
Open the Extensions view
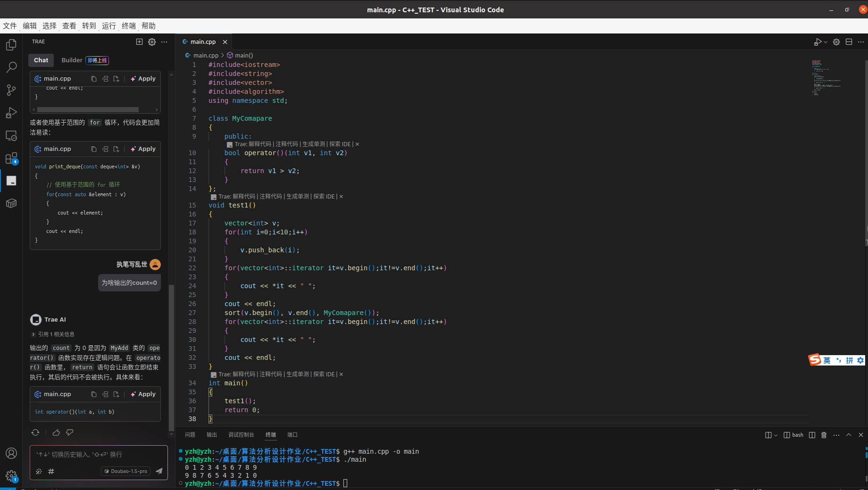click(11, 158)
